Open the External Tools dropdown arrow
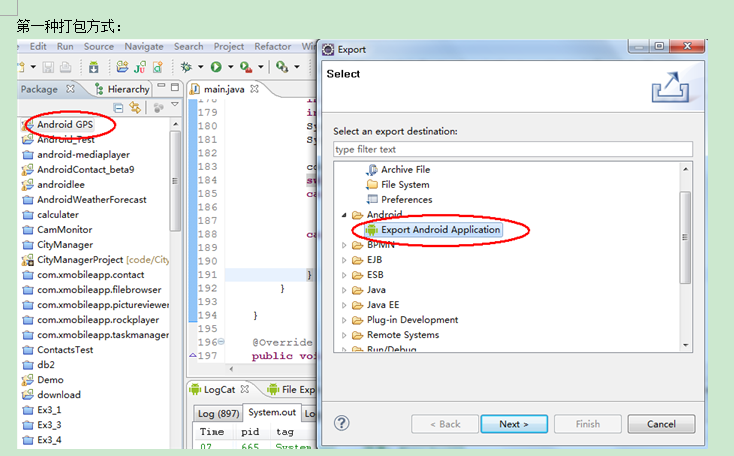Image resolution: width=734 pixels, height=456 pixels. point(297,67)
